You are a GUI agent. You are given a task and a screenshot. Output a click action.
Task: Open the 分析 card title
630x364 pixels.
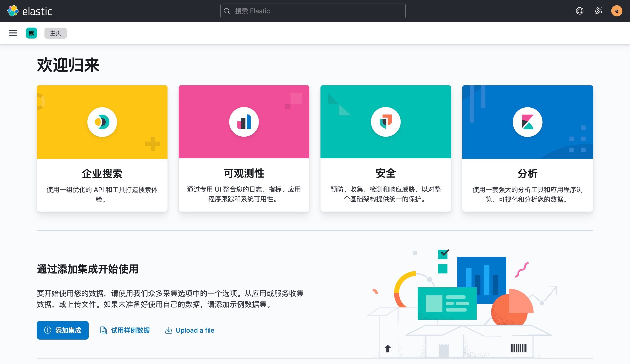coord(527,174)
